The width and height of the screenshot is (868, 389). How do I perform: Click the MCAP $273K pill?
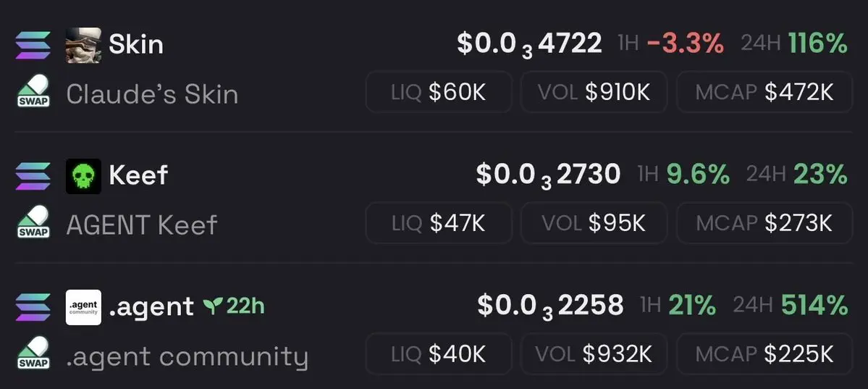tap(764, 223)
